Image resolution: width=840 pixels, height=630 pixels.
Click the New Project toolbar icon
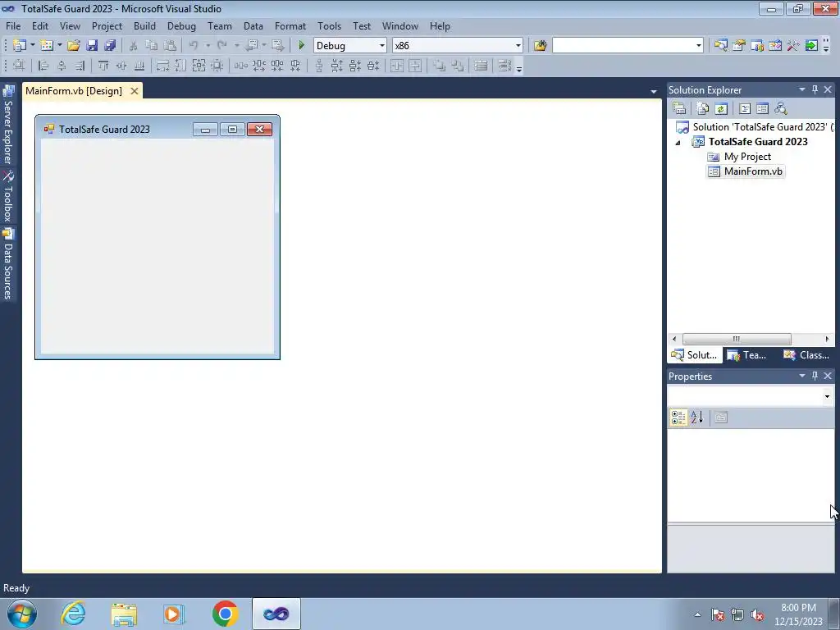[x=20, y=46]
